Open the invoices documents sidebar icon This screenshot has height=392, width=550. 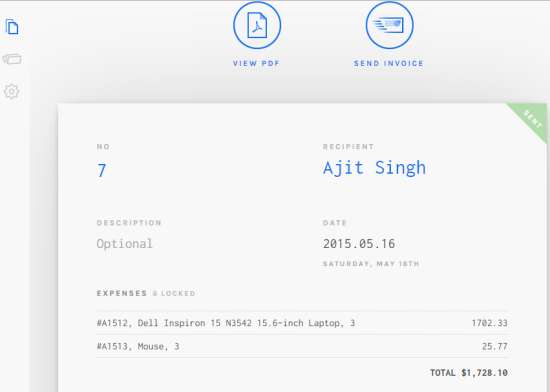(12, 27)
